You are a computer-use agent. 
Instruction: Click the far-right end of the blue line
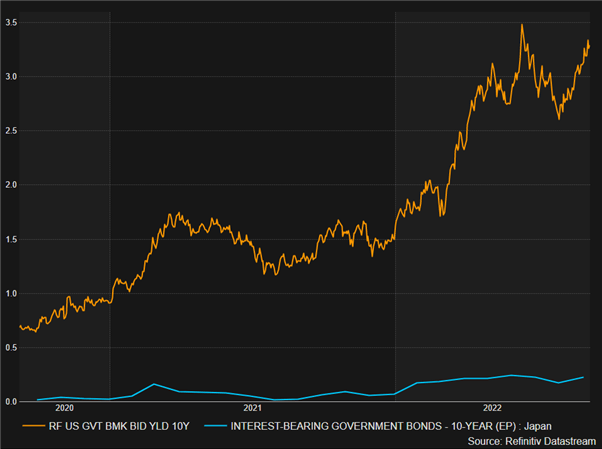[584, 377]
